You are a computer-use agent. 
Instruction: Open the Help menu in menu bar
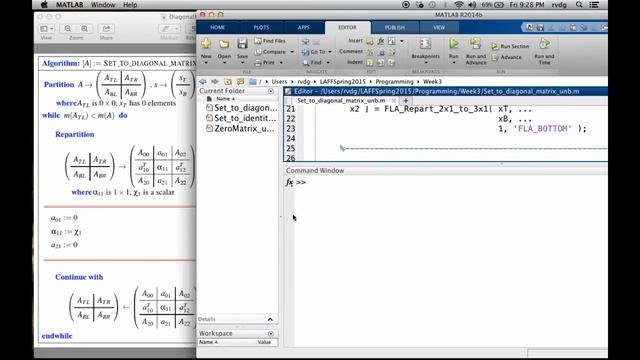pos(130,5)
